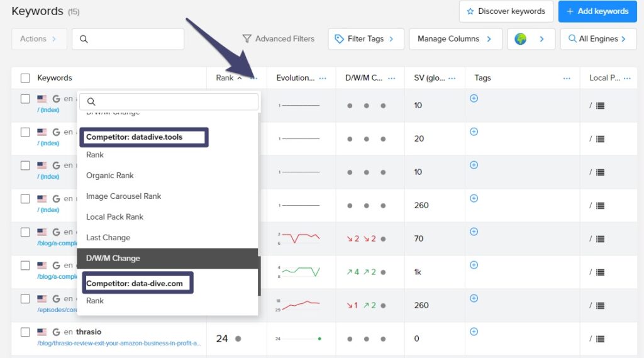Viewport: 644px width, 358px height.
Task: Expand the Filter Tags dropdown
Action: click(x=365, y=38)
